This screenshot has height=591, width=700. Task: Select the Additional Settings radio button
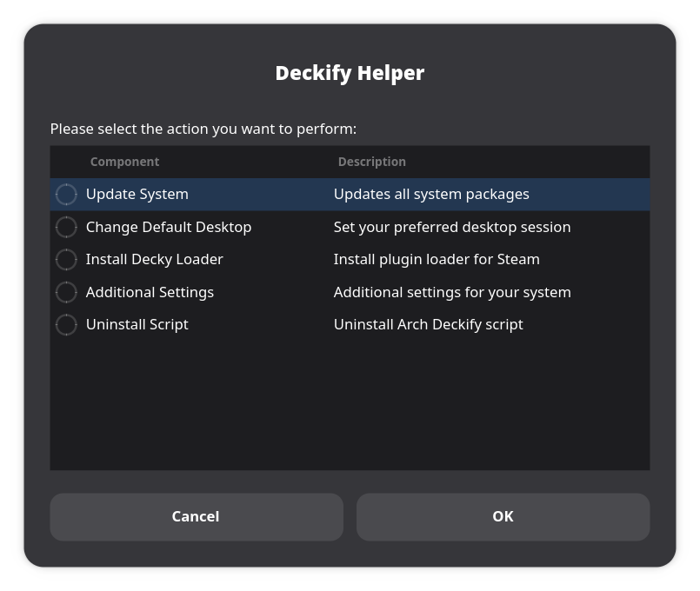pos(66,292)
